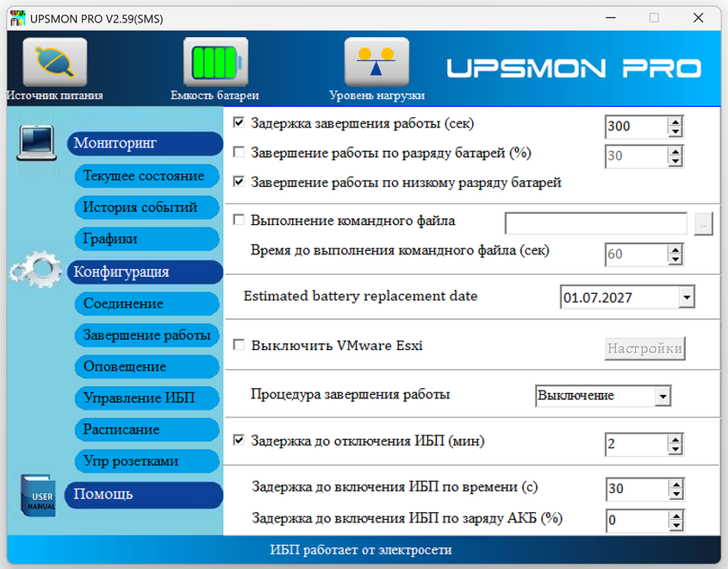Click the battery capacity icon
The width and height of the screenshot is (728, 569).
point(216,62)
